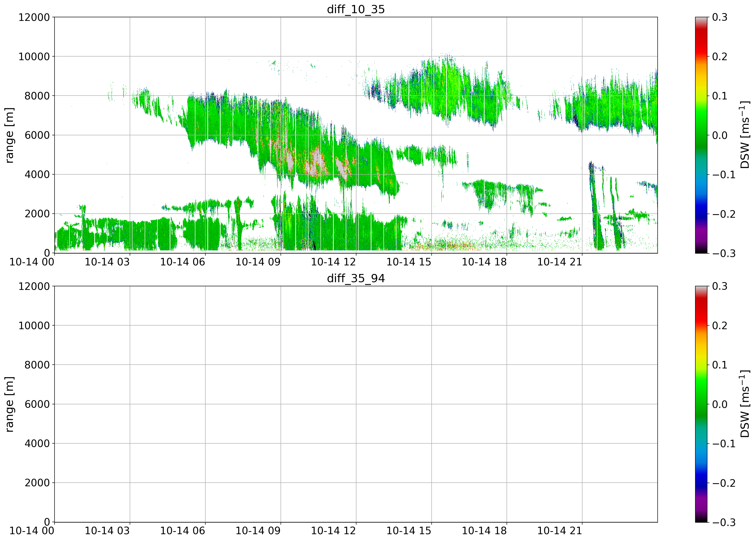Click the "10000" tick on diff_10_35 range axis

[x=34, y=56]
